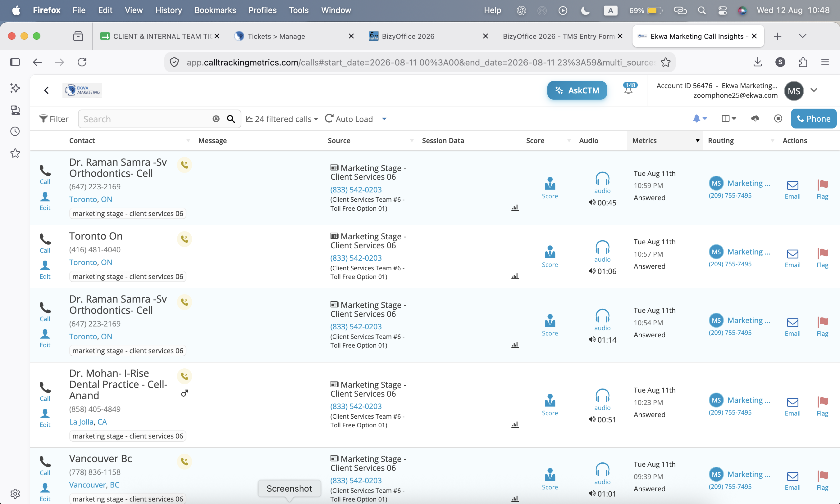The width and height of the screenshot is (840, 504).
Task: Sort by the Metrics column arrow
Action: 697,141
